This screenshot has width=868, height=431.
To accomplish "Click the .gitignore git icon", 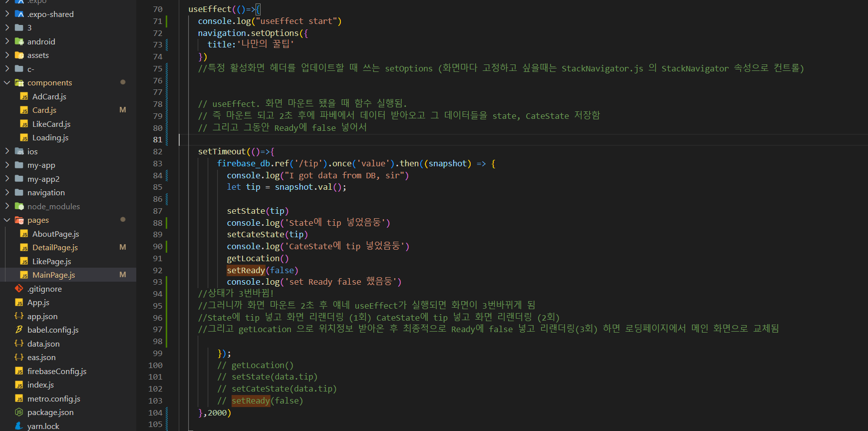I will (19, 289).
